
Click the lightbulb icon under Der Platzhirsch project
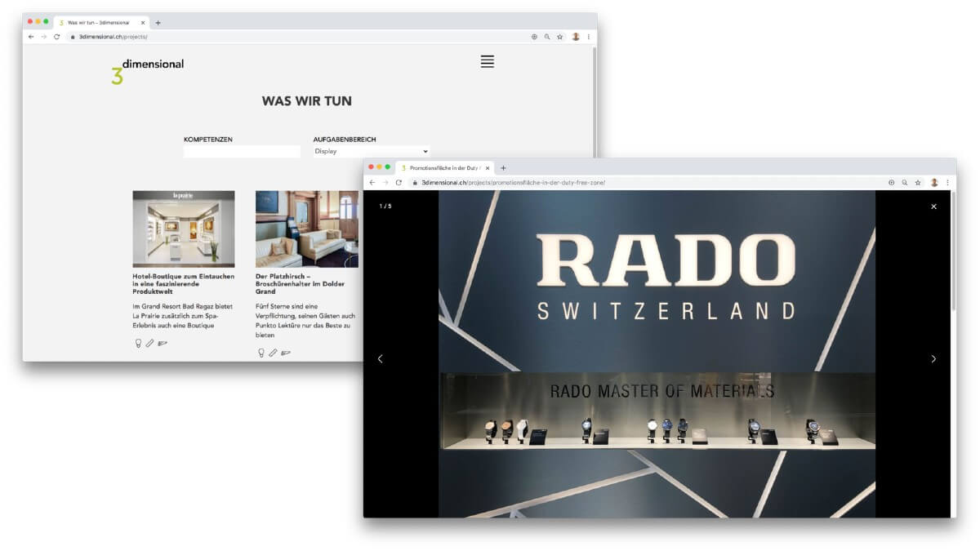click(x=261, y=353)
